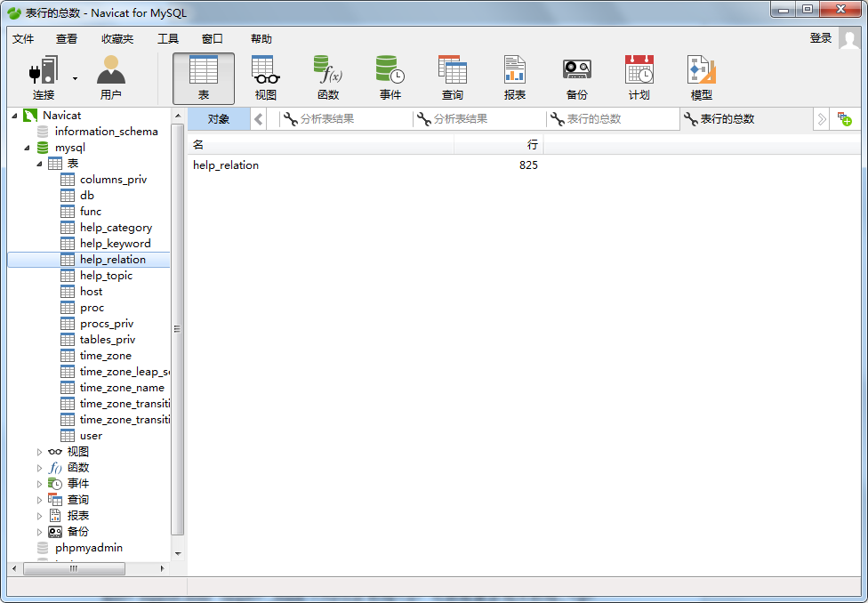Click the 连接 (Connection) toolbar icon
This screenshot has height=603, width=868.
tap(44, 76)
